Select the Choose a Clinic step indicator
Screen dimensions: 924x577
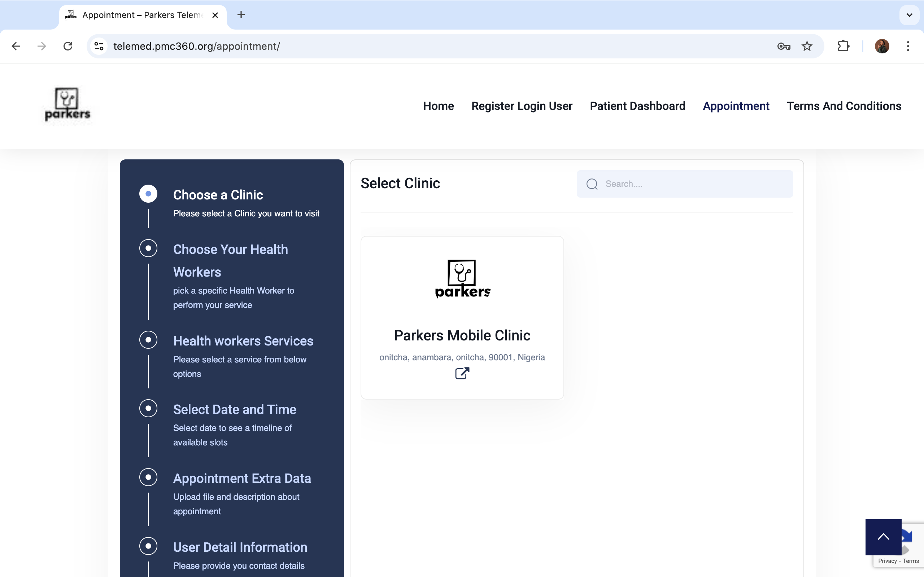148,194
